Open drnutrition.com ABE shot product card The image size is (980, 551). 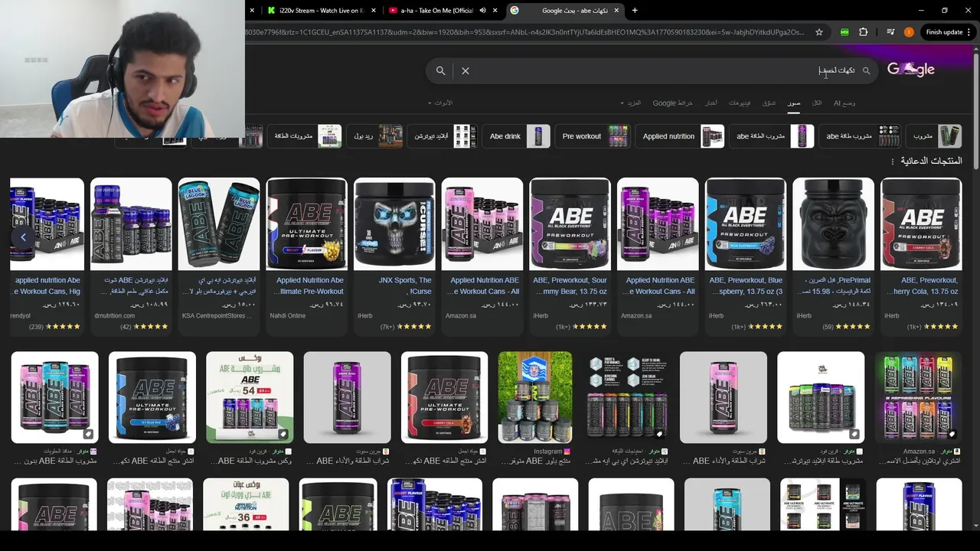tap(132, 256)
